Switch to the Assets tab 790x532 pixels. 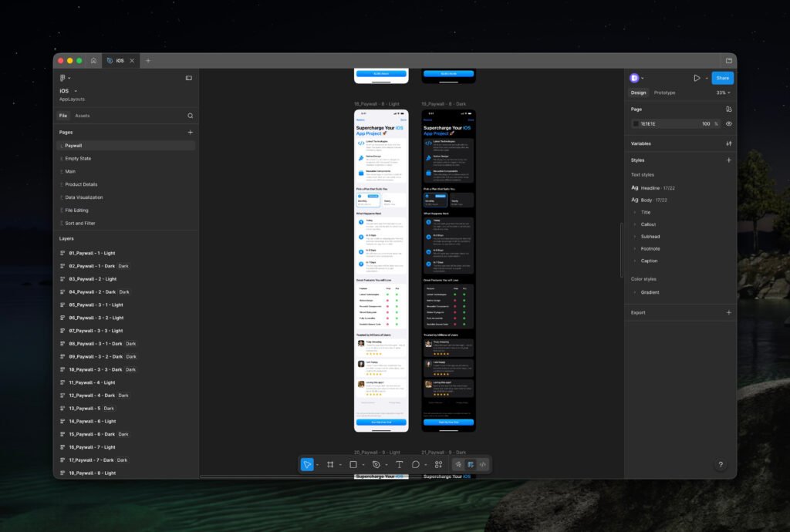[82, 116]
